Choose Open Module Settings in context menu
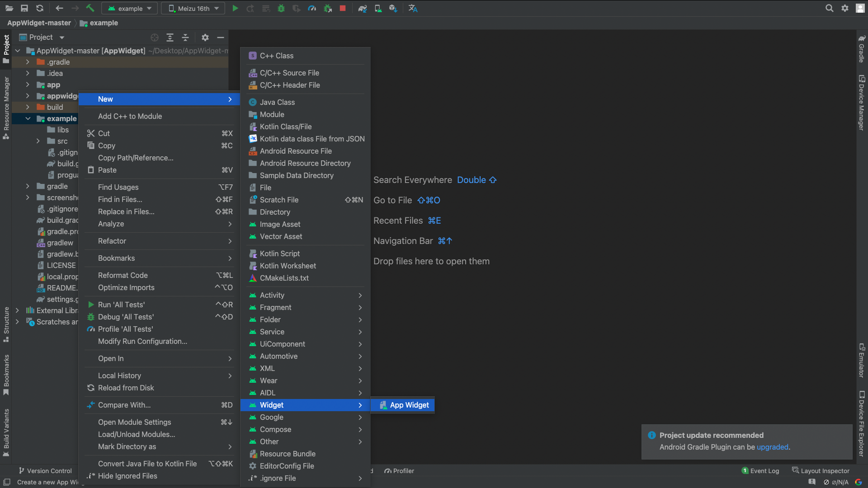Image resolution: width=868 pixels, height=488 pixels. (160, 422)
